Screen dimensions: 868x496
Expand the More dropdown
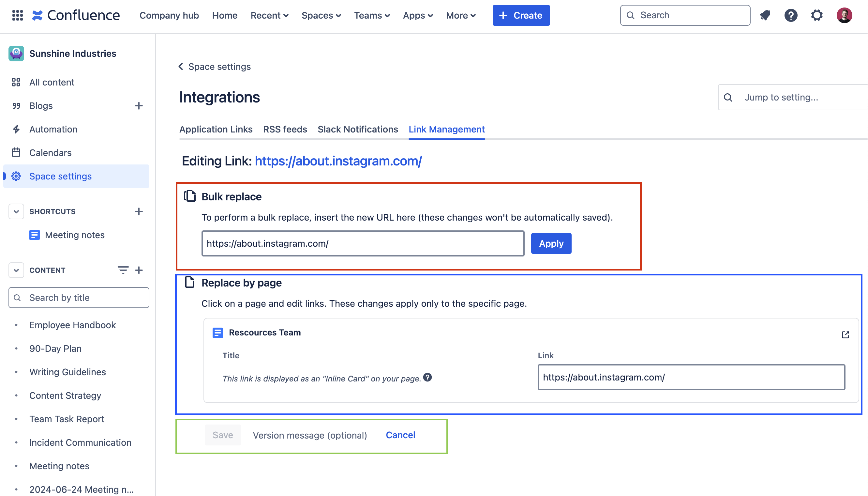pyautogui.click(x=461, y=15)
